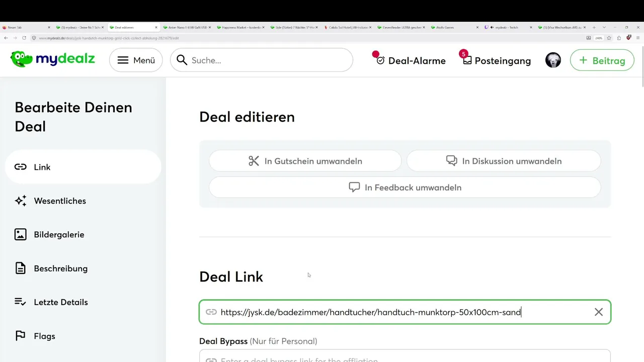The height and width of the screenshot is (362, 644).
Task: Switch to the mydealz - Twitch browser tab
Action: [x=508, y=27]
